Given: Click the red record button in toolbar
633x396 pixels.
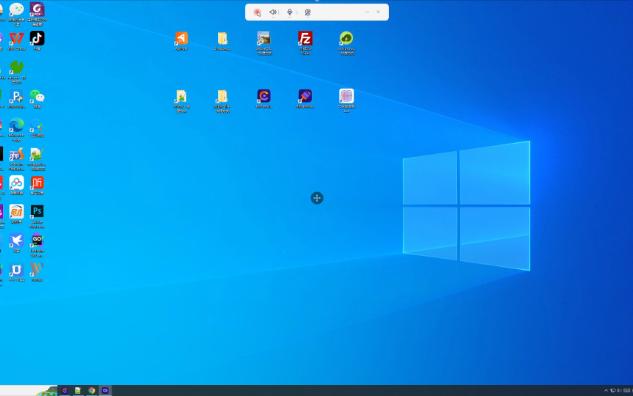Looking at the screenshot, I should point(257,13).
